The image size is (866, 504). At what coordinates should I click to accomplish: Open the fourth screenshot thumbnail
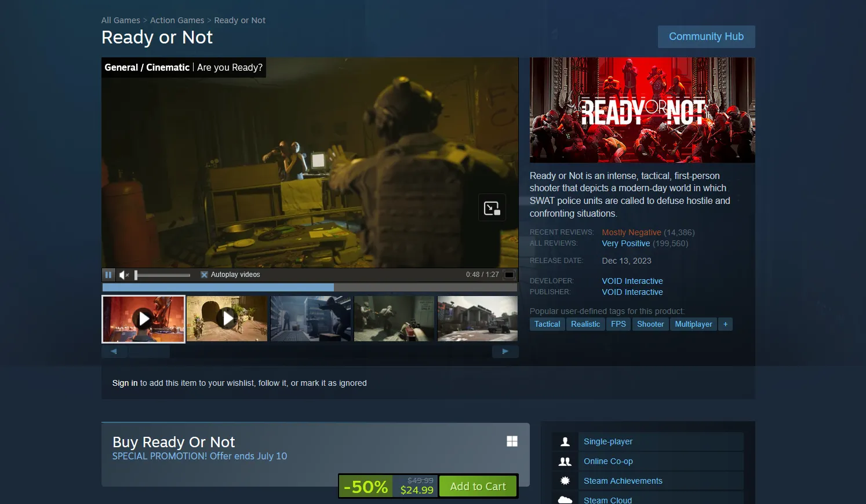[x=394, y=319]
